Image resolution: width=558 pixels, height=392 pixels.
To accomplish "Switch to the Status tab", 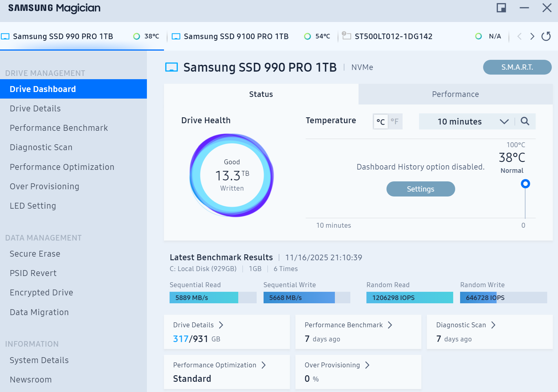I will click(x=261, y=94).
